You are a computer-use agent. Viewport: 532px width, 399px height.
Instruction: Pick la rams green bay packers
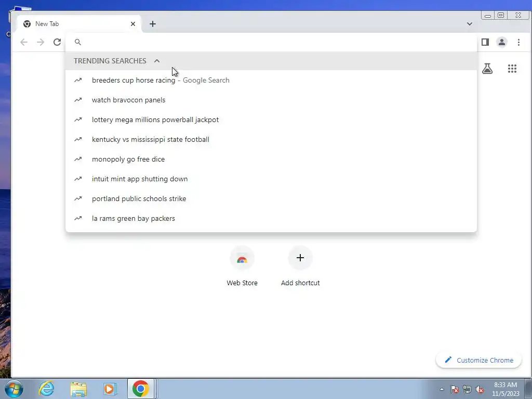pos(271,218)
